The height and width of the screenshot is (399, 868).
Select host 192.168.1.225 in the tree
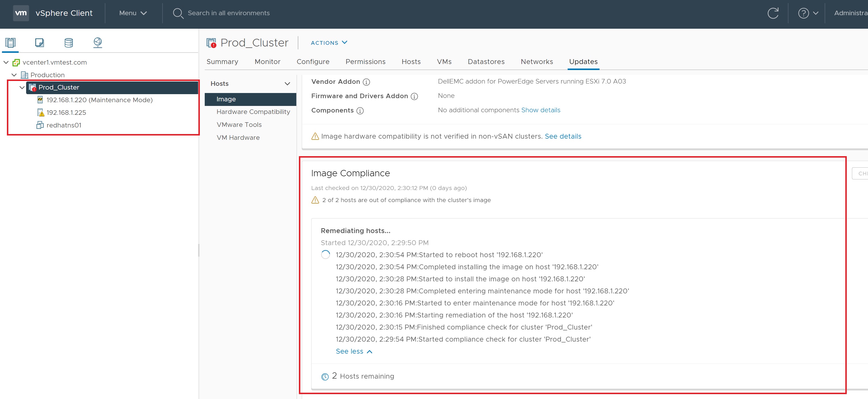(x=66, y=113)
